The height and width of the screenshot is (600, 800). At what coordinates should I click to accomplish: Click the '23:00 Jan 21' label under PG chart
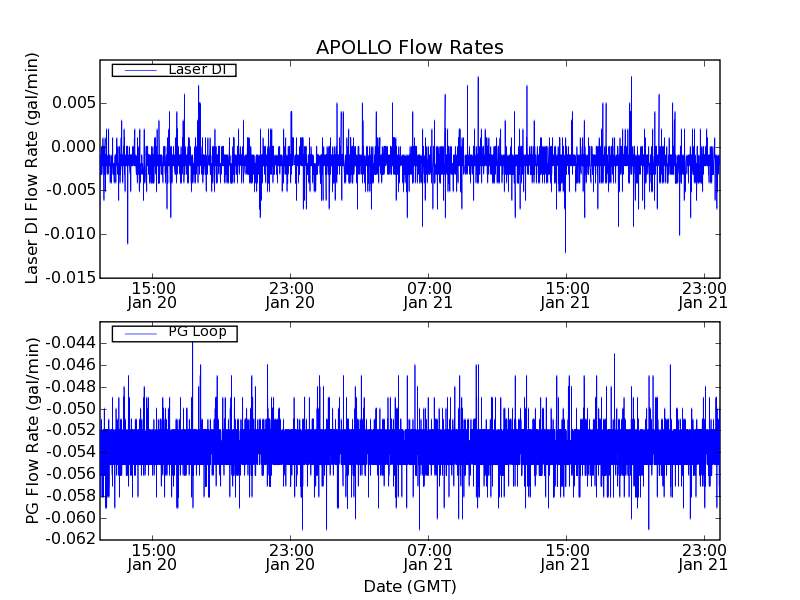[x=703, y=558]
